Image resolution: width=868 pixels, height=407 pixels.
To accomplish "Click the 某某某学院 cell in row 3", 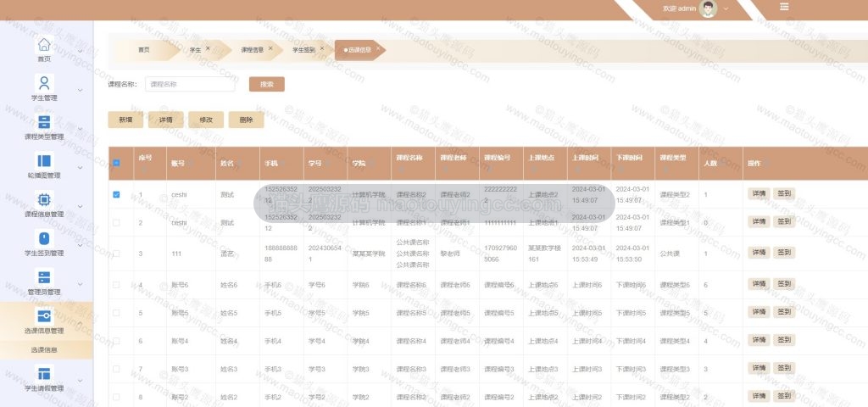I will coord(368,254).
